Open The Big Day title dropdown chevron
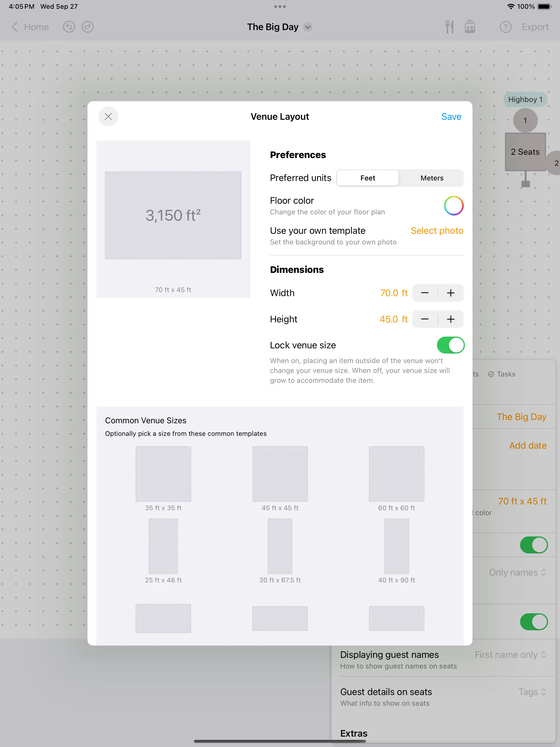The image size is (560, 747). pos(307,27)
